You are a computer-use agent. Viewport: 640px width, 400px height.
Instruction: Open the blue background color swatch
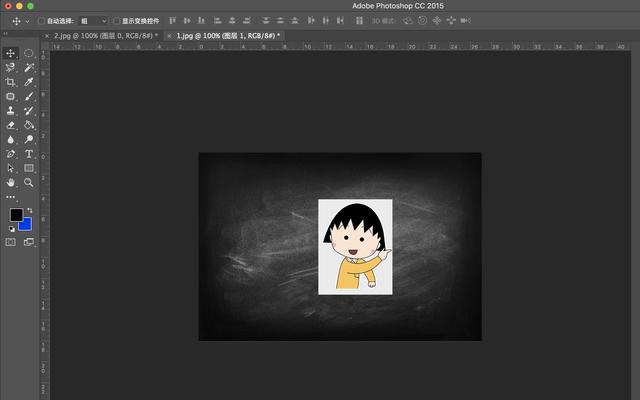pos(26,225)
